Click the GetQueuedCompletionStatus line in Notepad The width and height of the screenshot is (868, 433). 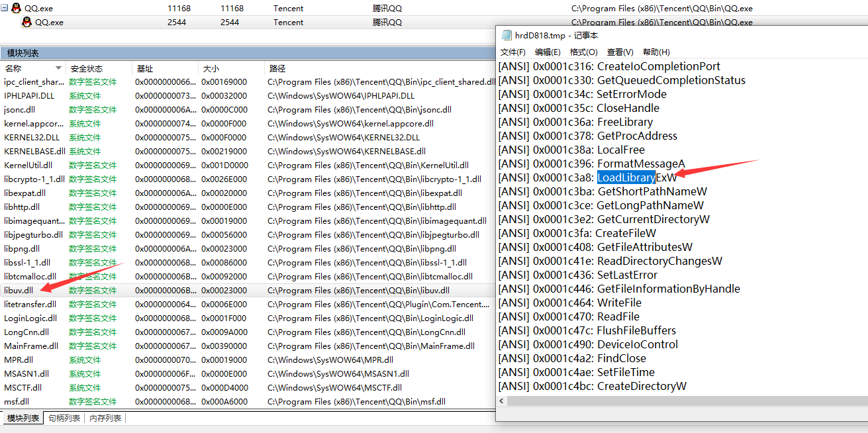(x=622, y=80)
